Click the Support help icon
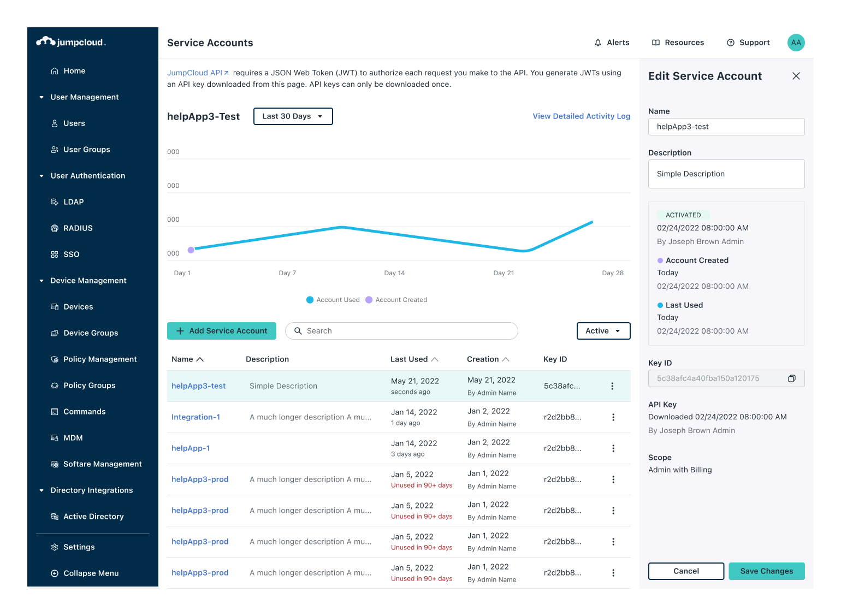Image resolution: width=841 pixels, height=616 pixels. coord(730,43)
